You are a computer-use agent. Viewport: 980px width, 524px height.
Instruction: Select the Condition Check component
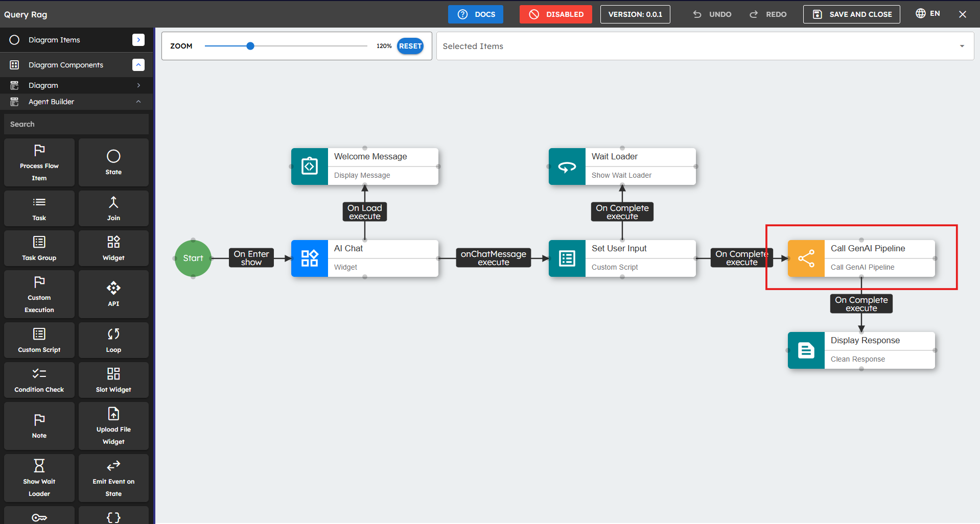pos(39,380)
